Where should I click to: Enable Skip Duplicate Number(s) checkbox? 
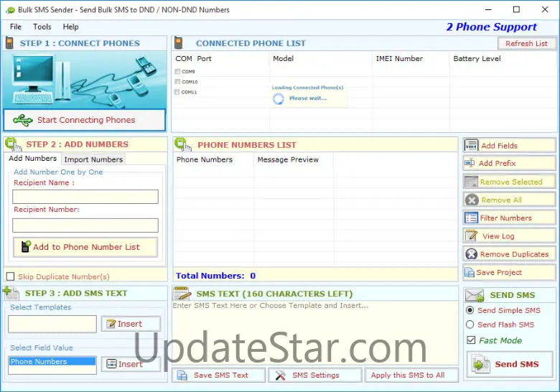click(11, 276)
